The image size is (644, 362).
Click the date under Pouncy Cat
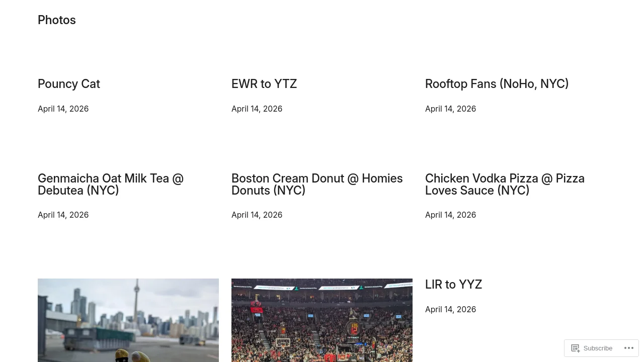(x=63, y=109)
